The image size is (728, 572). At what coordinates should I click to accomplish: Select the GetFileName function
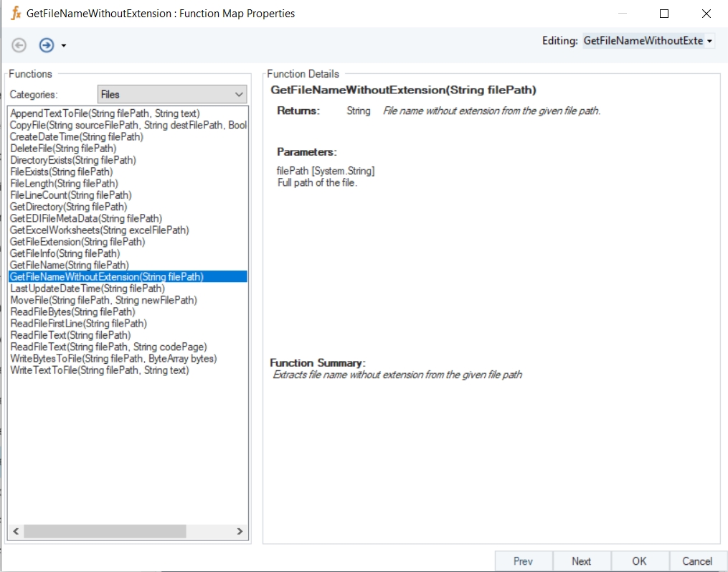[x=70, y=265]
